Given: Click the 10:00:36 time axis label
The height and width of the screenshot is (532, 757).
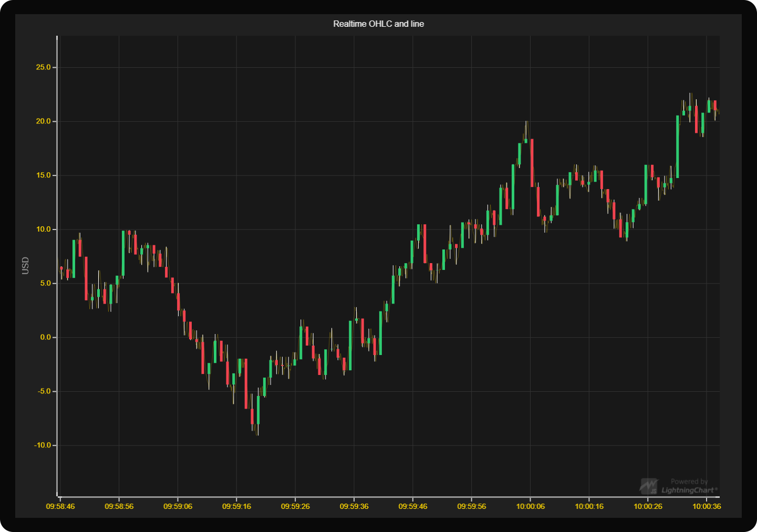Looking at the screenshot, I should (707, 507).
